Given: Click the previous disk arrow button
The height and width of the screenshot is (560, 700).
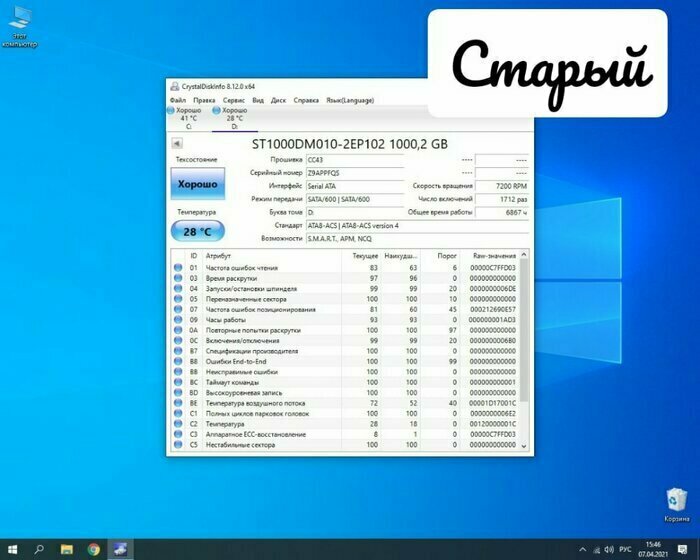Looking at the screenshot, I should click(x=178, y=144).
